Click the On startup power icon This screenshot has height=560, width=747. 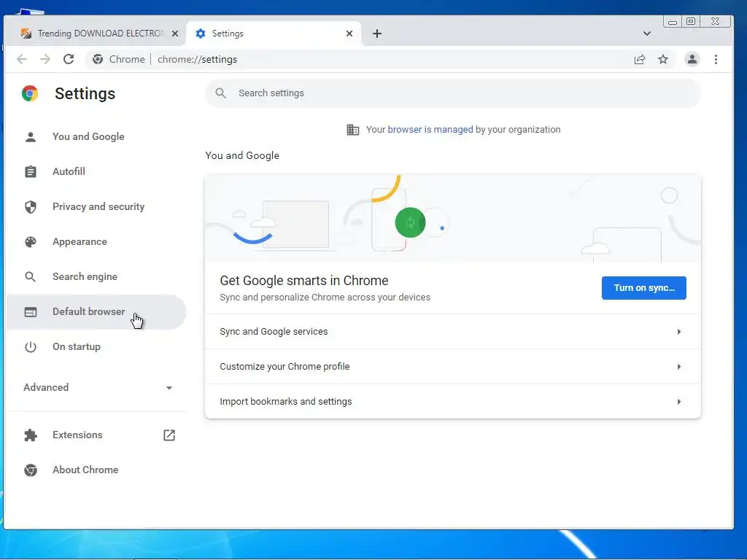click(31, 346)
